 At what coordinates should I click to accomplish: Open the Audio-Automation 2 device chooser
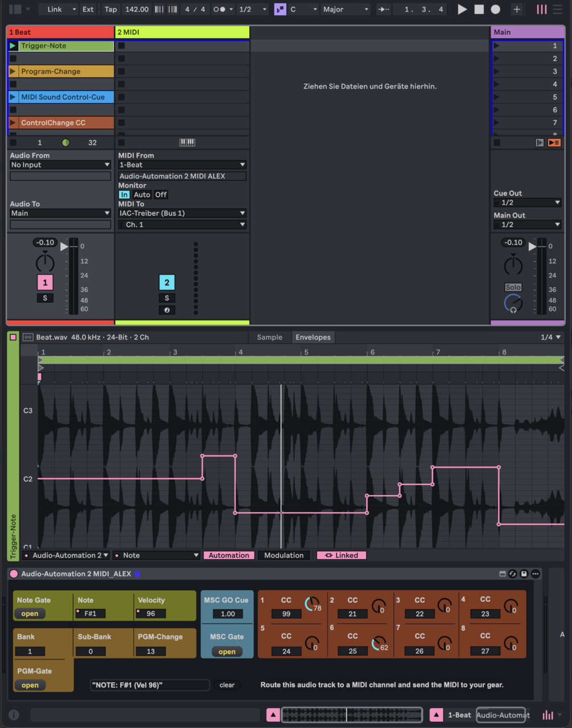click(x=66, y=555)
